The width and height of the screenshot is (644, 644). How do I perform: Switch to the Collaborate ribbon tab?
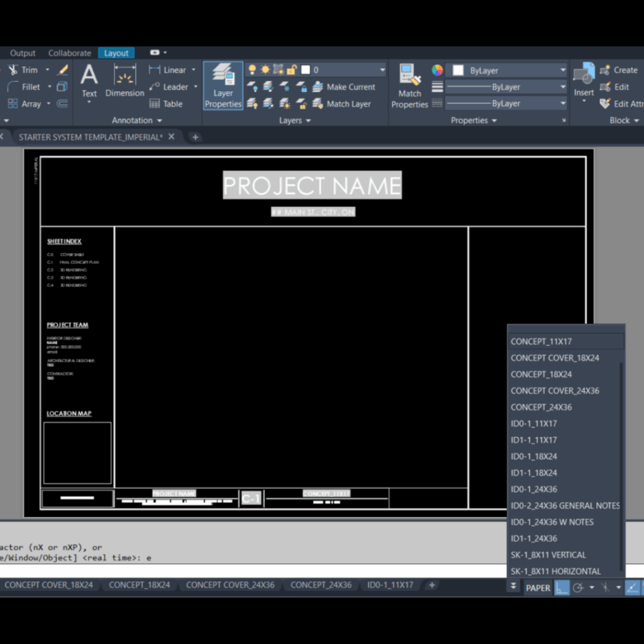(x=70, y=53)
